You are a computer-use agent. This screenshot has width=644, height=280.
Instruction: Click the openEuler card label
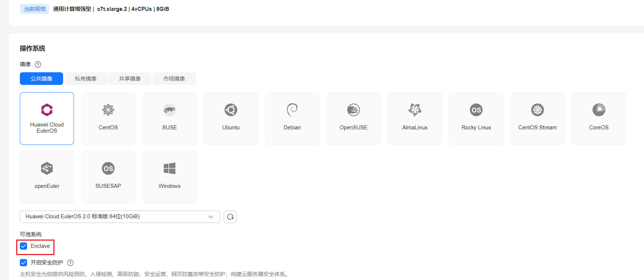coord(47,186)
